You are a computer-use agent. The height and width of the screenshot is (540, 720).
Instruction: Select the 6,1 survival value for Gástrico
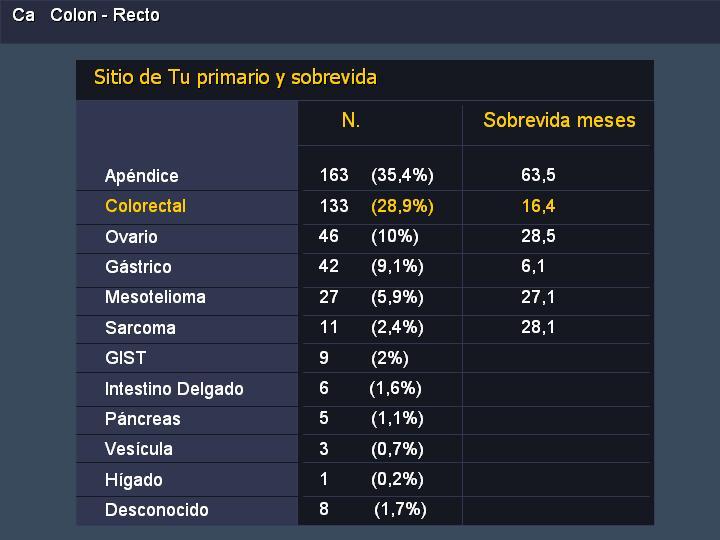pos(533,266)
